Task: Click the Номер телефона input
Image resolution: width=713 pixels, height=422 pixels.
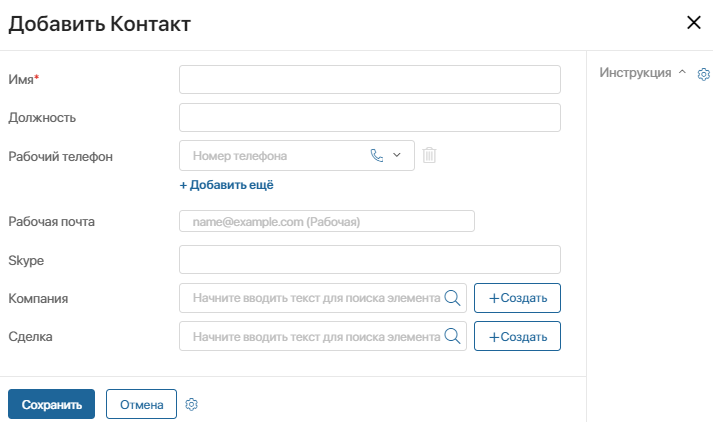Action: pyautogui.click(x=273, y=156)
